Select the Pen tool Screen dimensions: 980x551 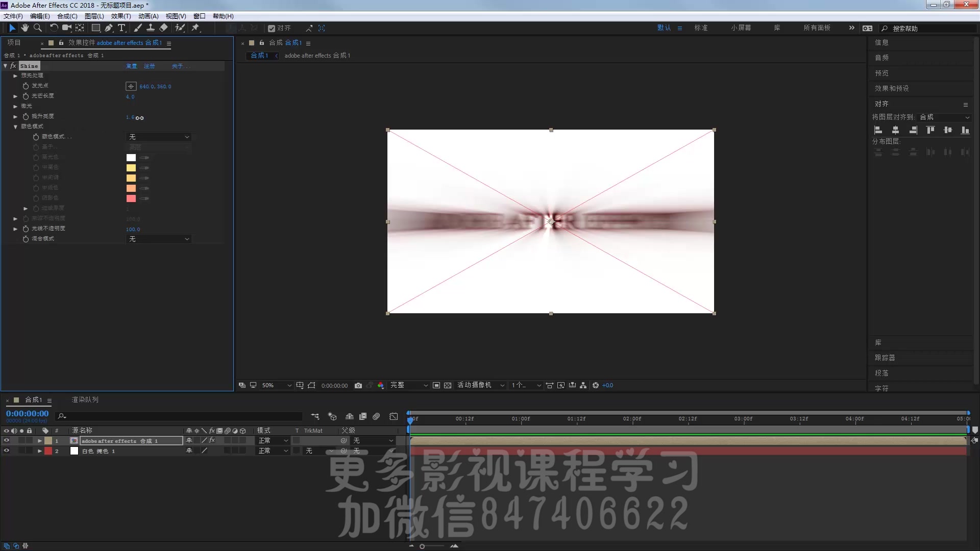click(x=108, y=28)
